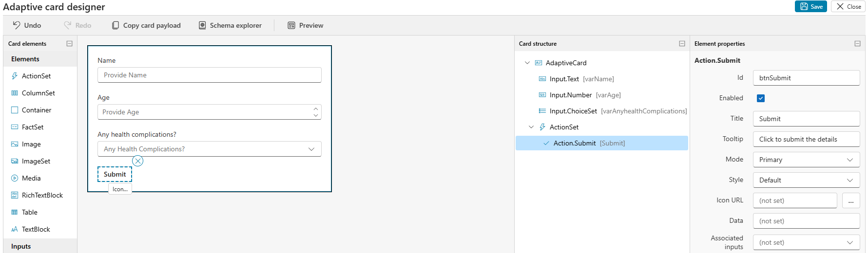Collapse the Card structure panel
The image size is (868, 253).
click(x=682, y=43)
